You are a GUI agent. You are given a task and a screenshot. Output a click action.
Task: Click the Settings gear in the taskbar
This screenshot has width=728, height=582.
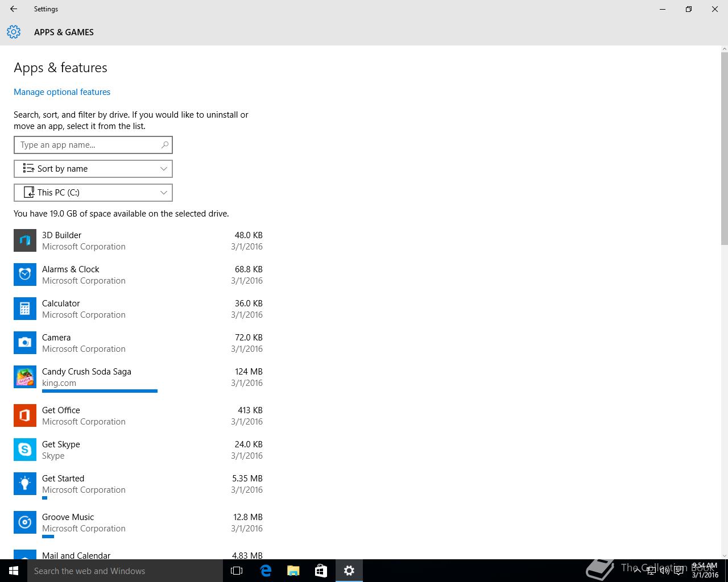[x=349, y=571]
